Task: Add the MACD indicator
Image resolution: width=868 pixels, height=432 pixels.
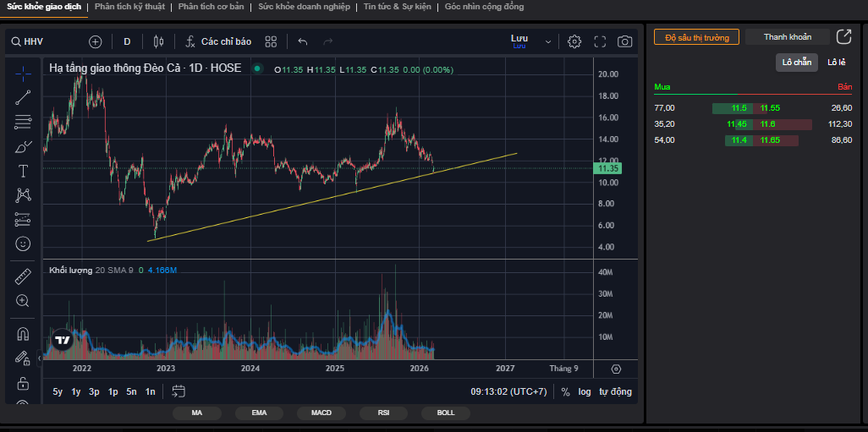Action: [321, 413]
